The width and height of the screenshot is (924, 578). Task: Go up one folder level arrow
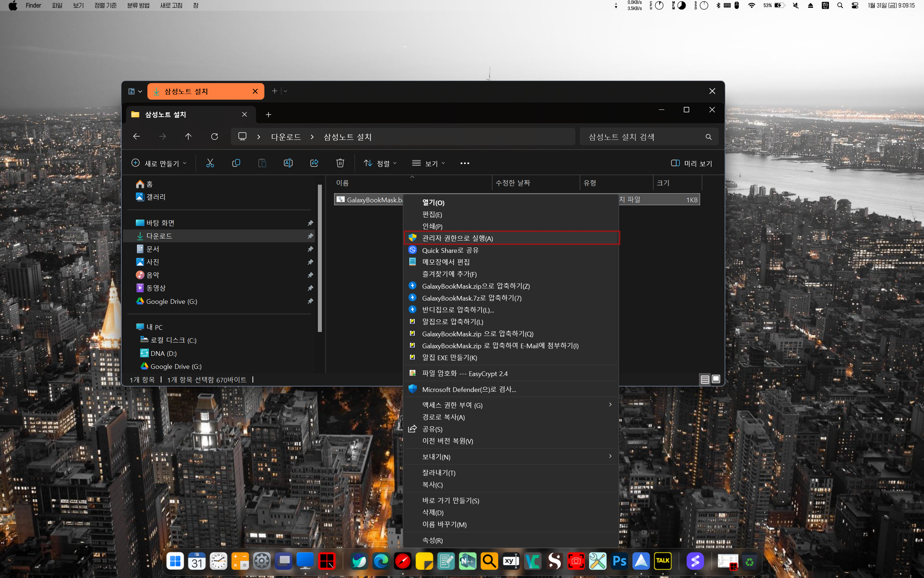click(188, 137)
